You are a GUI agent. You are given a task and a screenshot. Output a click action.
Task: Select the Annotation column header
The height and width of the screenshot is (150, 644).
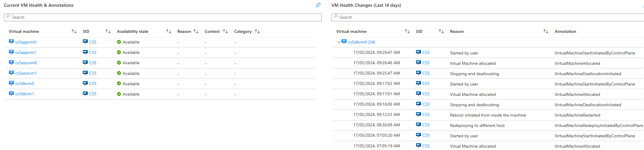pos(565,31)
